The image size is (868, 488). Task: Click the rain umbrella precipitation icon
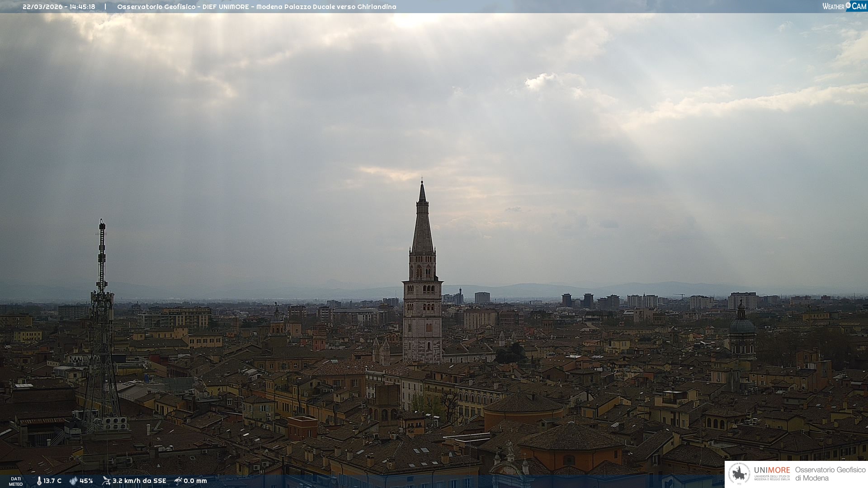(x=178, y=481)
